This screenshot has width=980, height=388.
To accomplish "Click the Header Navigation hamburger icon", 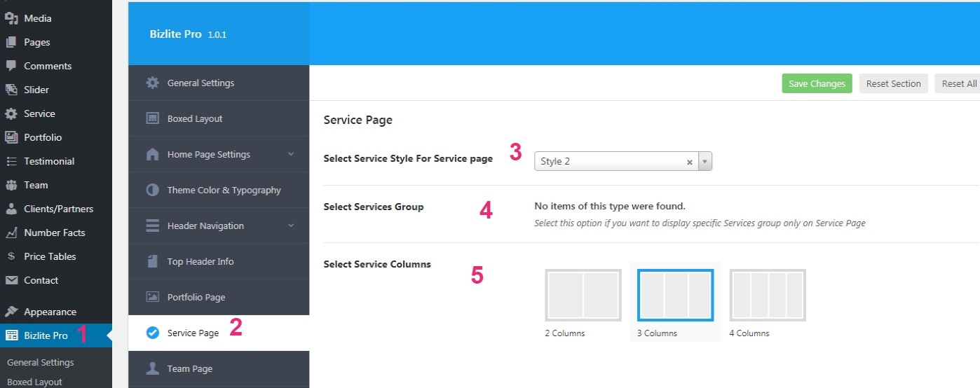I will click(x=152, y=226).
